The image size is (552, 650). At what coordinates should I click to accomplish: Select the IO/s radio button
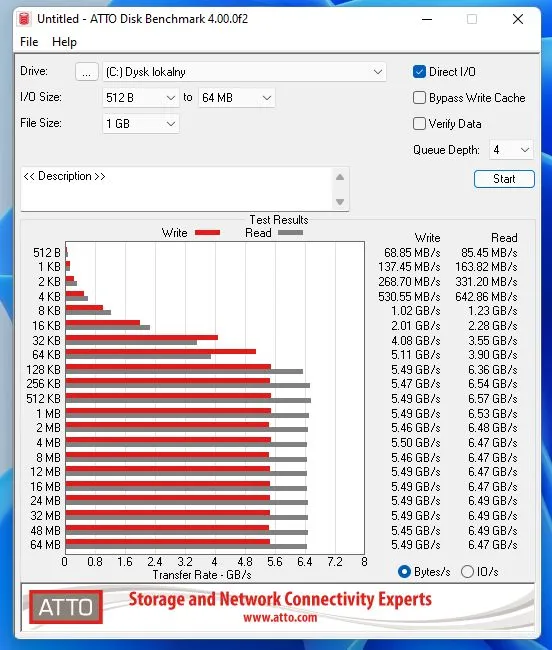(x=467, y=572)
